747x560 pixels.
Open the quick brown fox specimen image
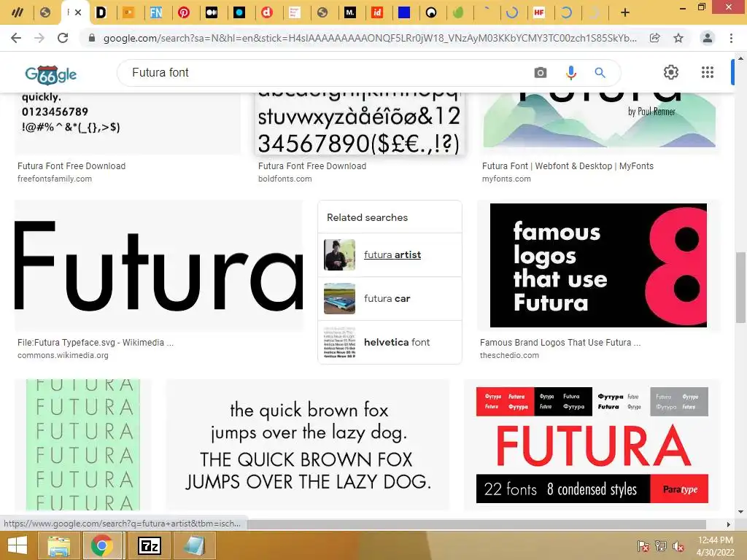pos(307,445)
